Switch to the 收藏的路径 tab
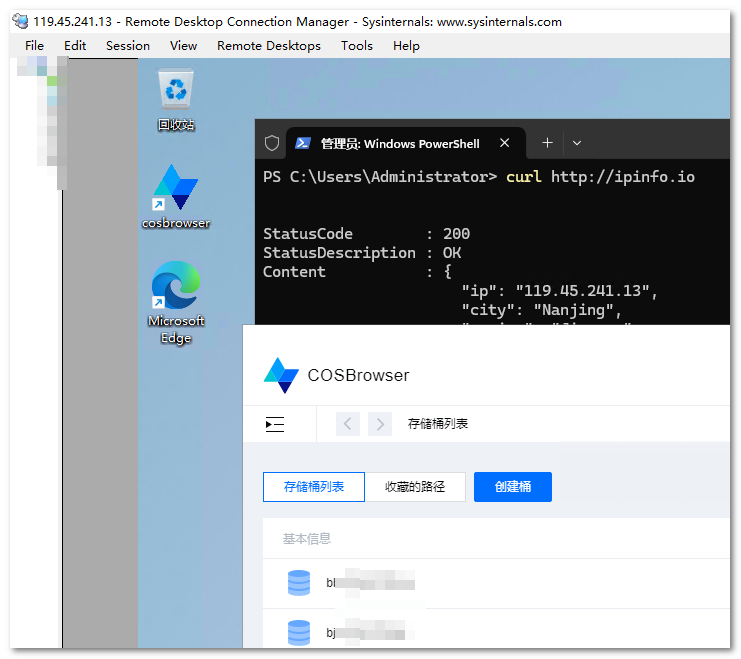 415,486
